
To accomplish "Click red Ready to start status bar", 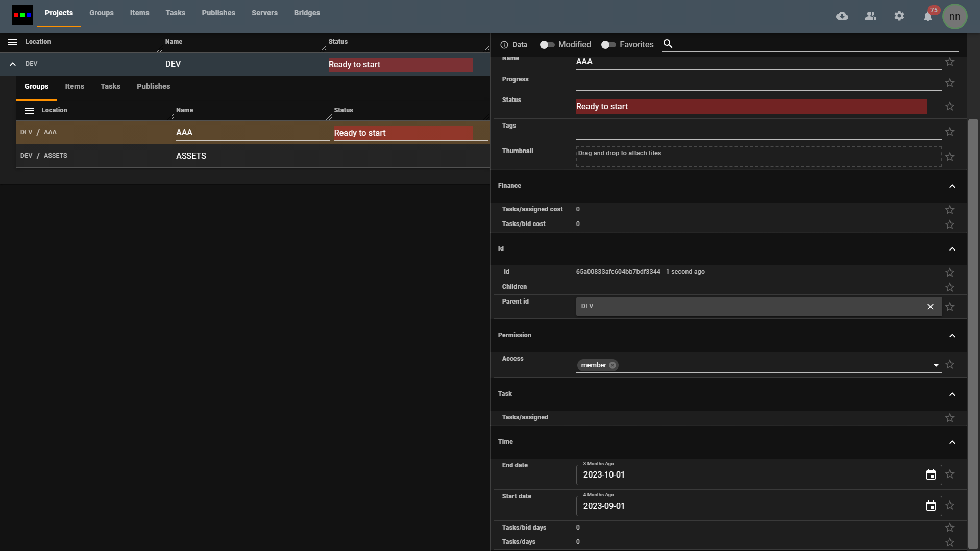I will click(x=750, y=106).
